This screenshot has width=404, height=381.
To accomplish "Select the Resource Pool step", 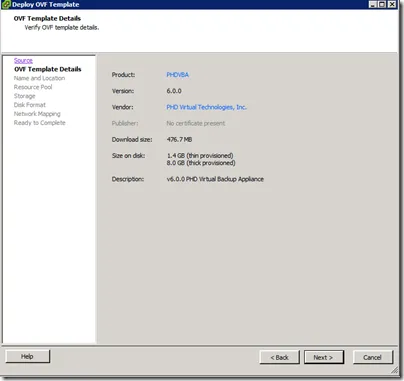I will (x=33, y=87).
